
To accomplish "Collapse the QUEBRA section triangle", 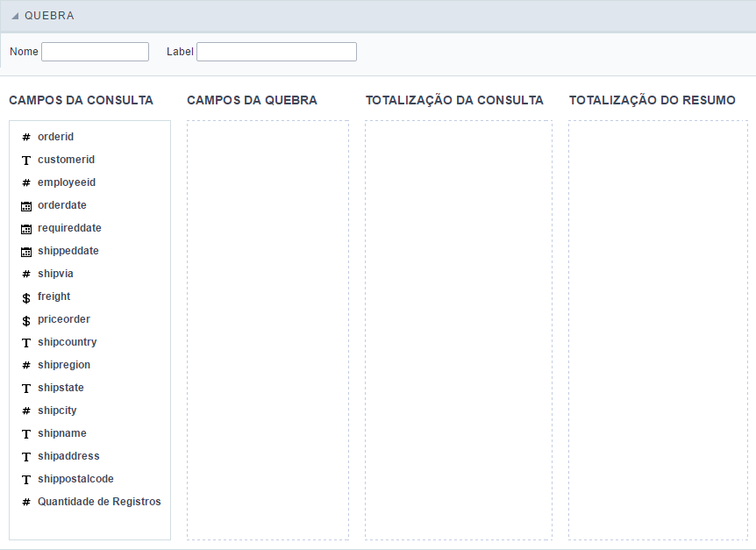I will point(15,16).
